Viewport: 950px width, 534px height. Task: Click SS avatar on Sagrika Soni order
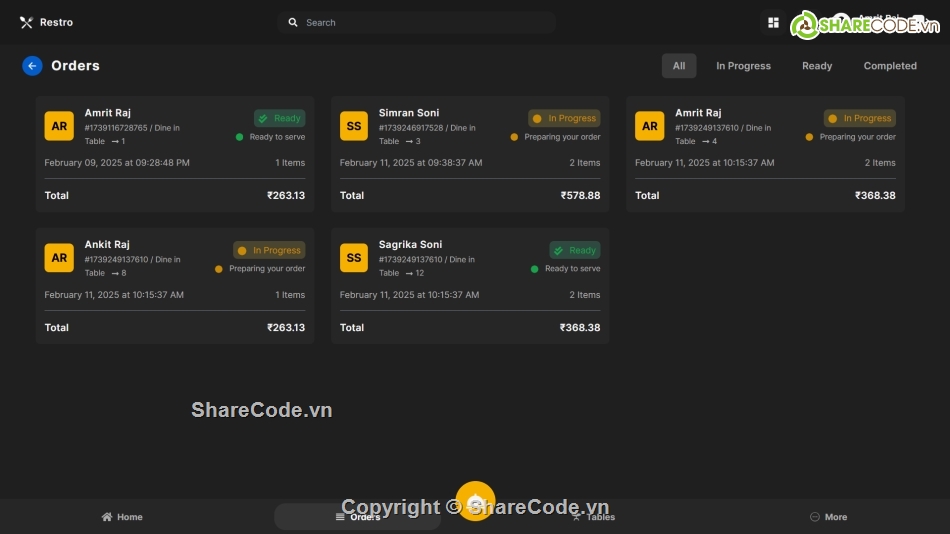click(354, 258)
